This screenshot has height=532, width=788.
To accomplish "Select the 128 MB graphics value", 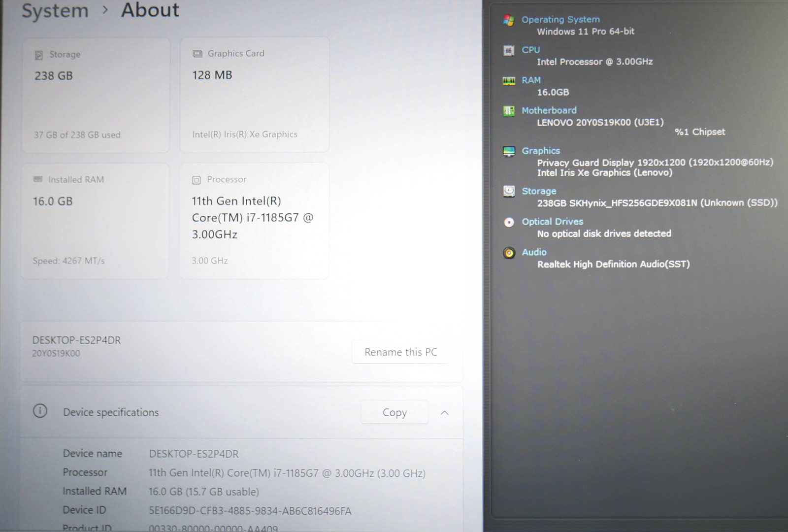I will (212, 75).
